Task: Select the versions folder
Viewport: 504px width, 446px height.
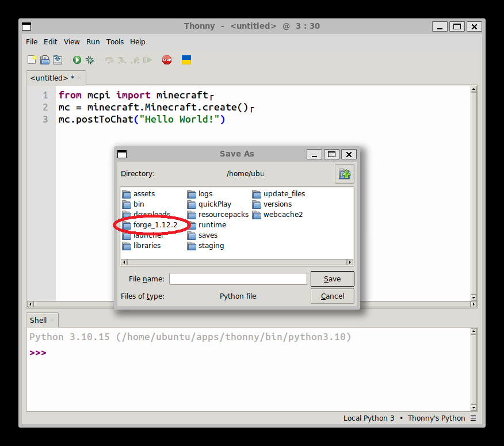Action: coord(272,204)
